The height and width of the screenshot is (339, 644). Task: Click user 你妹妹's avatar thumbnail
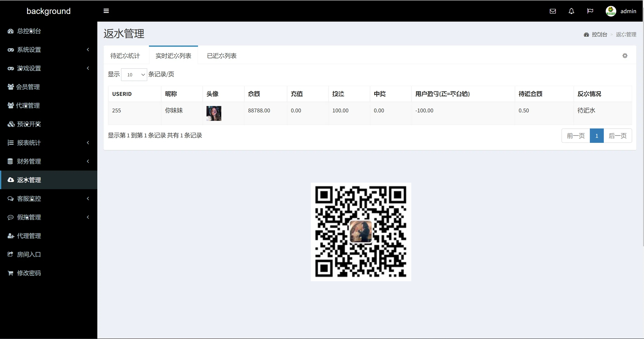click(x=214, y=113)
